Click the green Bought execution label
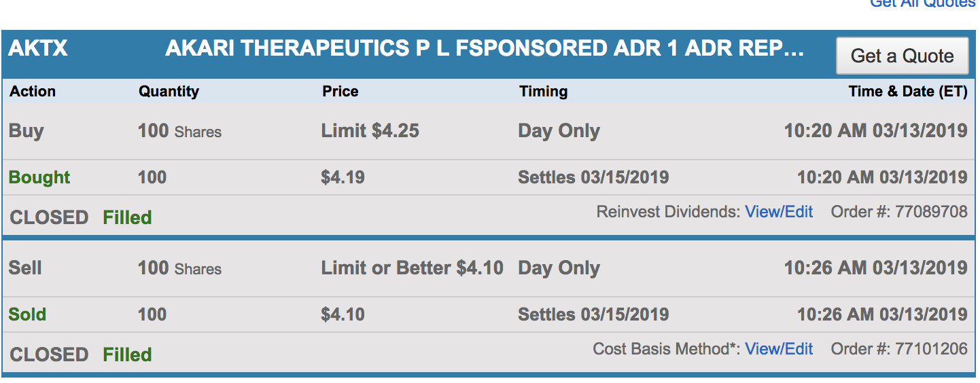Screen dimensions: 980x383 (39, 178)
